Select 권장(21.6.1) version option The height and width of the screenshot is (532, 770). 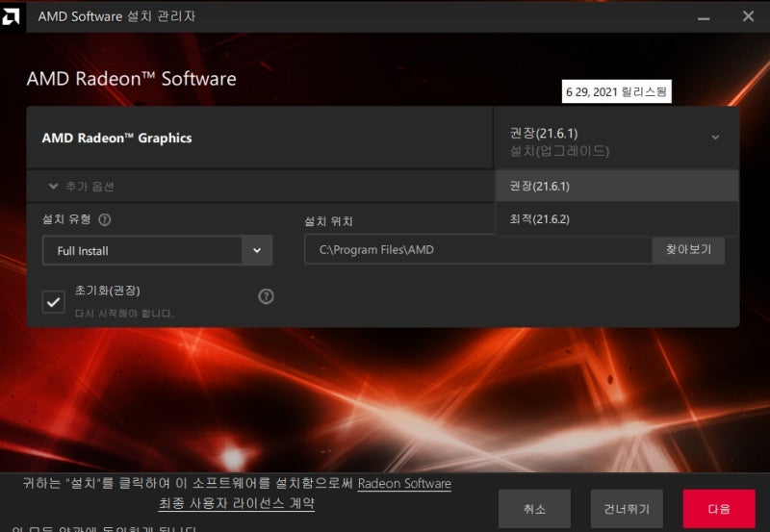[x=617, y=186]
